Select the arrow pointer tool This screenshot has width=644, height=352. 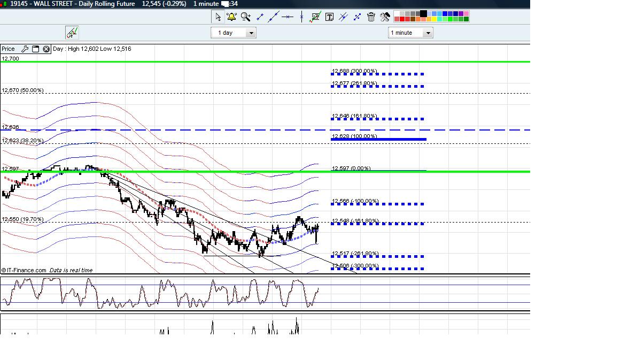tap(218, 17)
